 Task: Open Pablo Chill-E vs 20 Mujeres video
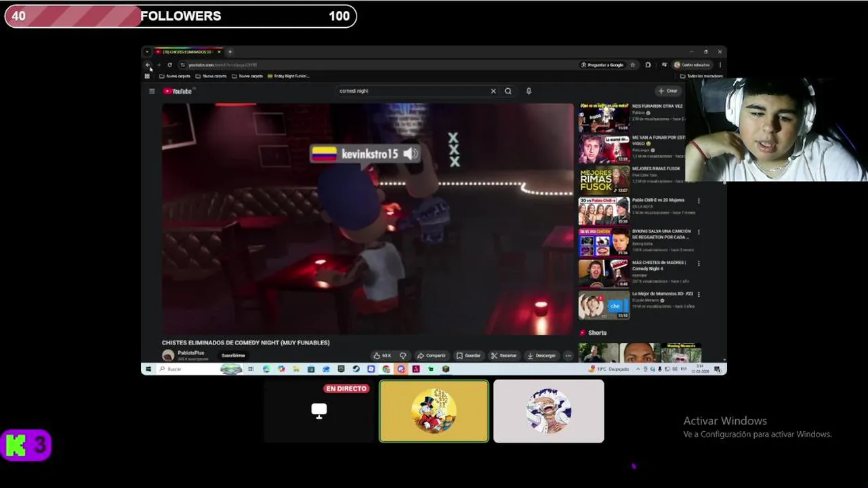pyautogui.click(x=604, y=211)
